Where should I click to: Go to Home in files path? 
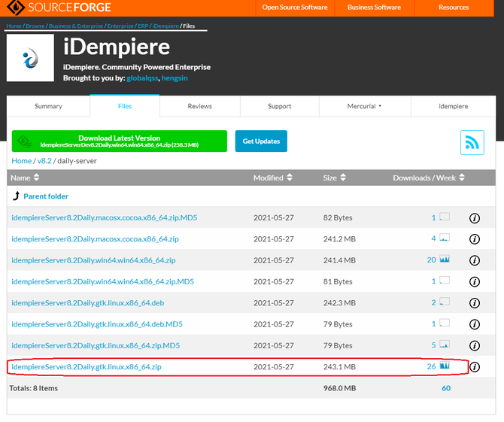[22, 161]
